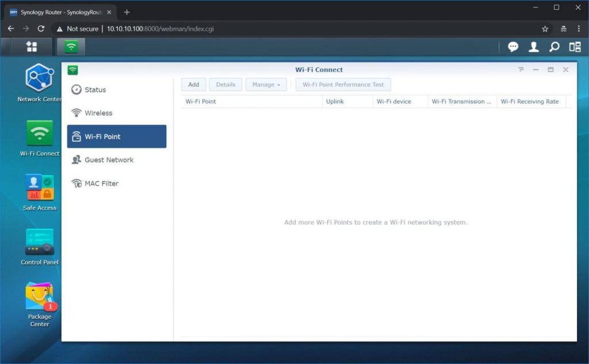Open the MAC Filter section
Viewport: 589px width, 364px height.
[116, 183]
